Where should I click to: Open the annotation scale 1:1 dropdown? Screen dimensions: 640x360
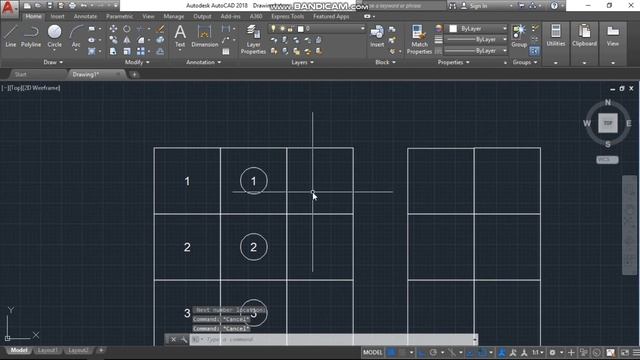pyautogui.click(x=538, y=352)
